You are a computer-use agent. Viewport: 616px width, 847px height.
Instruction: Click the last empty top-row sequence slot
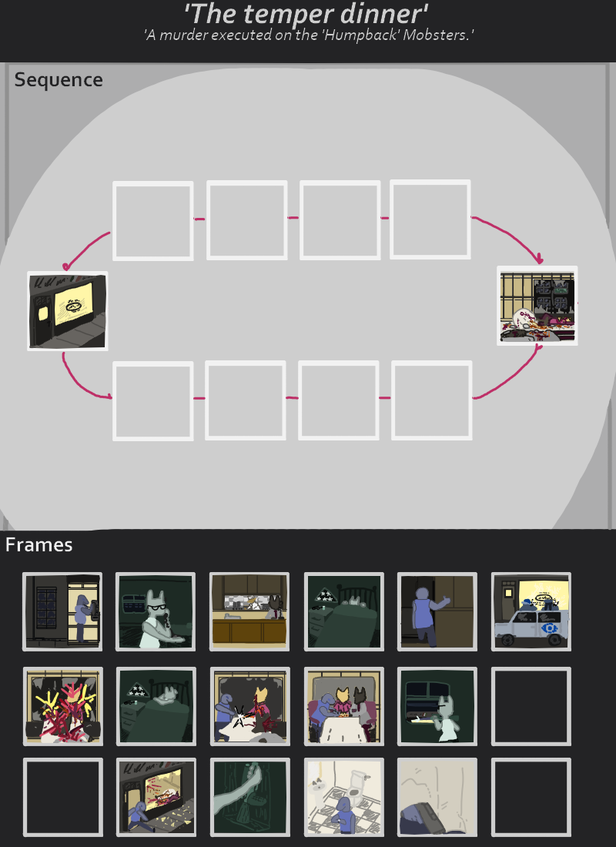[x=430, y=219]
